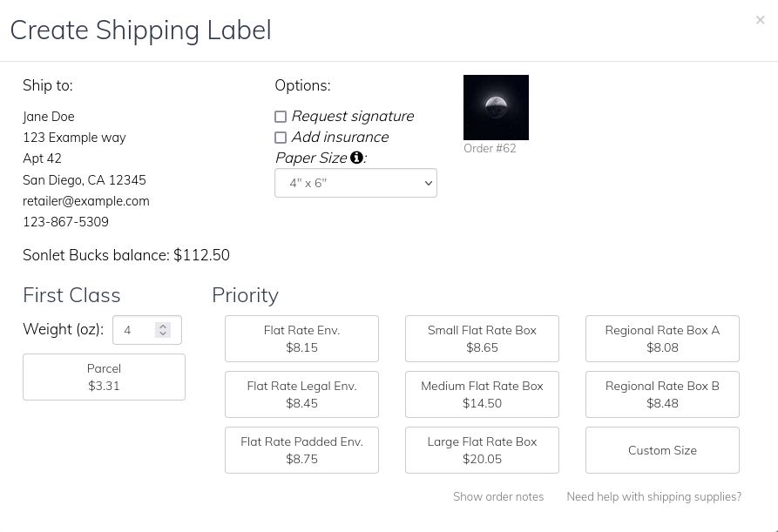Choose the Small Flat Rate Box
778x532 pixels.
pyautogui.click(x=482, y=339)
